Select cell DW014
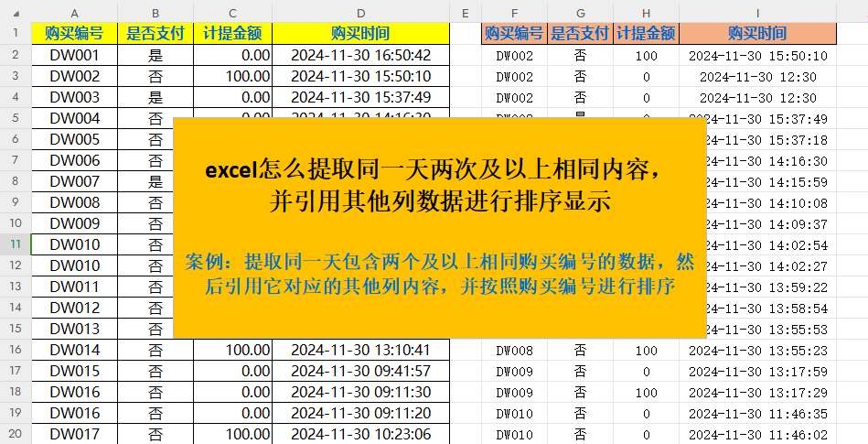The width and height of the screenshot is (868, 444). [75, 350]
